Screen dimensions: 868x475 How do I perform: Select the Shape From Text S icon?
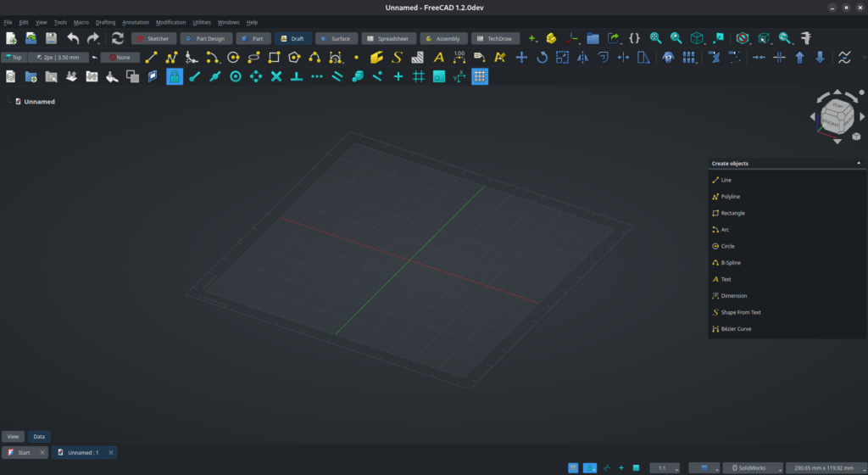(x=397, y=58)
